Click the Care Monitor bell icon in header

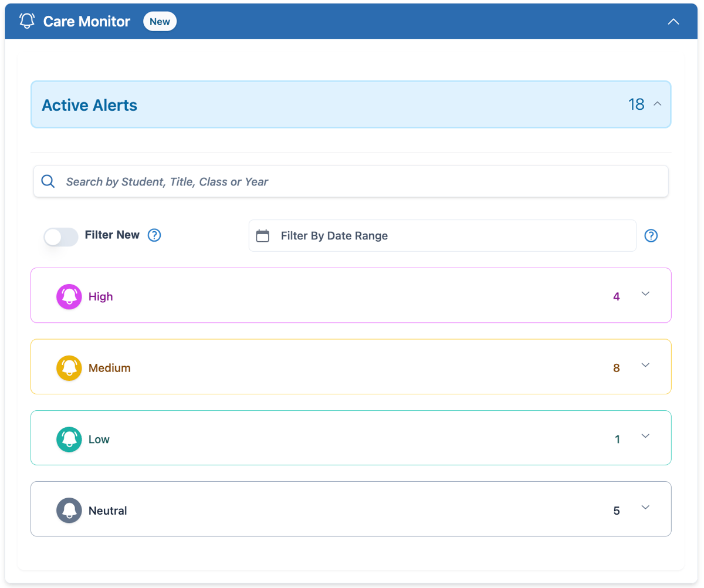click(x=26, y=21)
